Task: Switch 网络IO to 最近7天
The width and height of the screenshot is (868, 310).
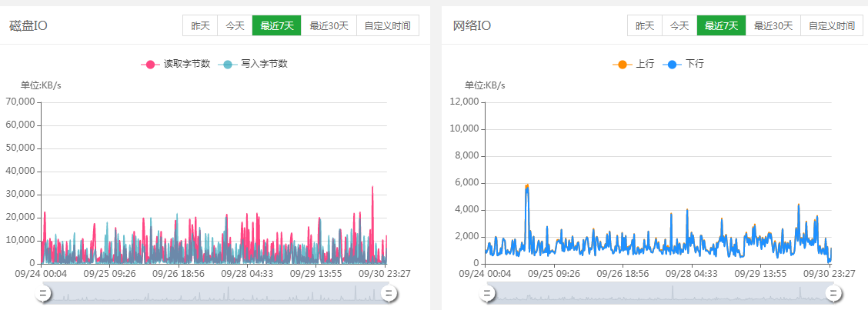Action: click(x=722, y=25)
